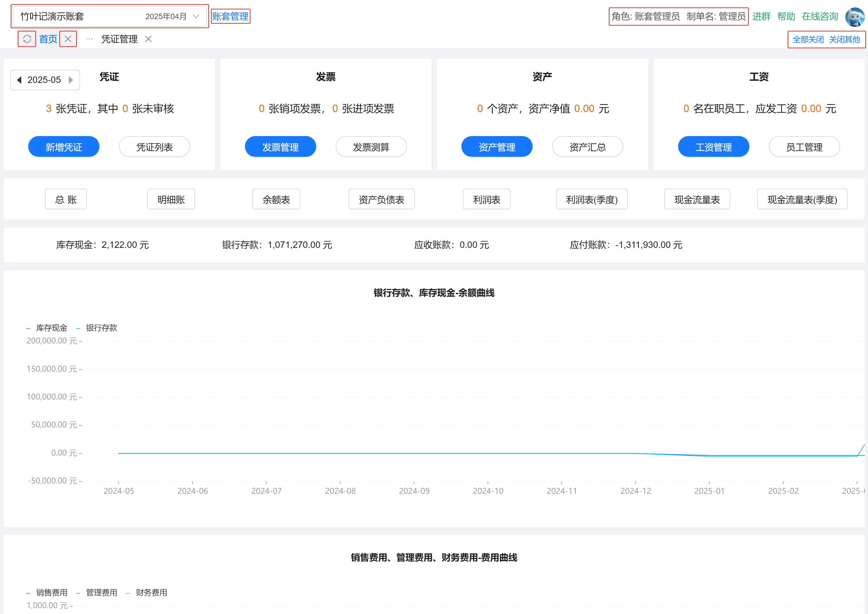Close the 凭证管理 tab
This screenshot has width=868, height=614.
pos(149,39)
